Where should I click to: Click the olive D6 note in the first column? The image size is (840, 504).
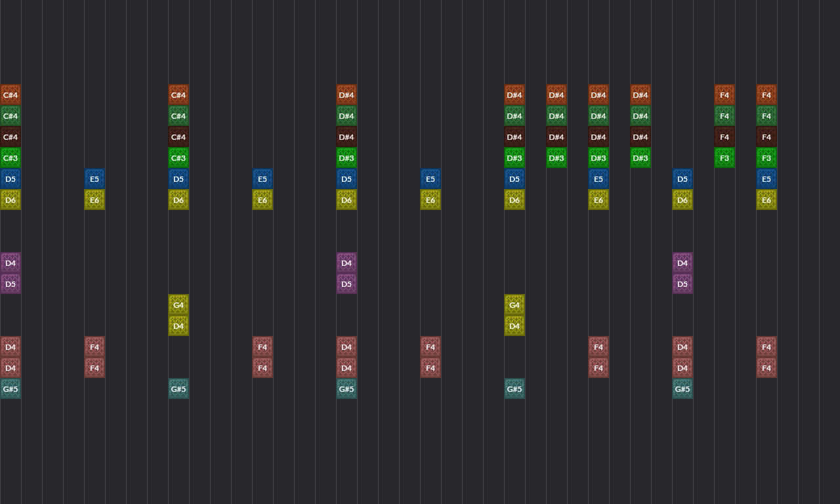(10, 199)
